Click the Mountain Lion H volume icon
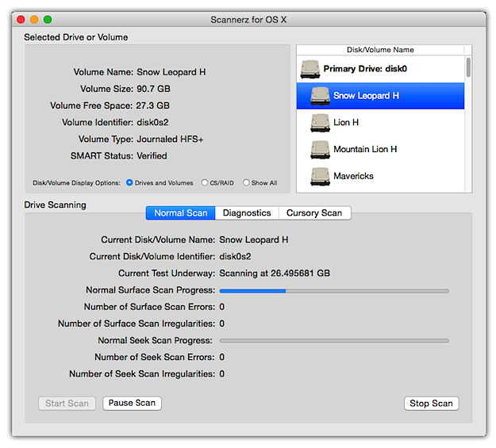This screenshot has width=496, height=448. click(320, 149)
